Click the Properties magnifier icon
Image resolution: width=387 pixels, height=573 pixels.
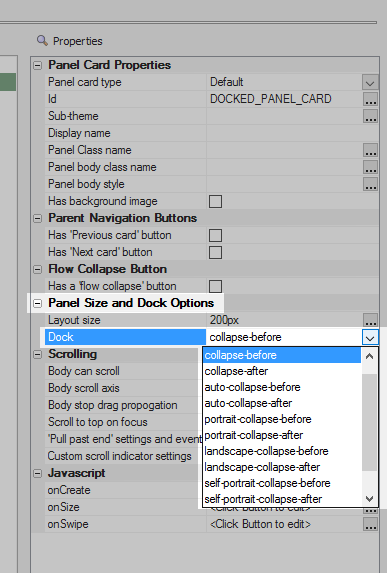coord(42,40)
